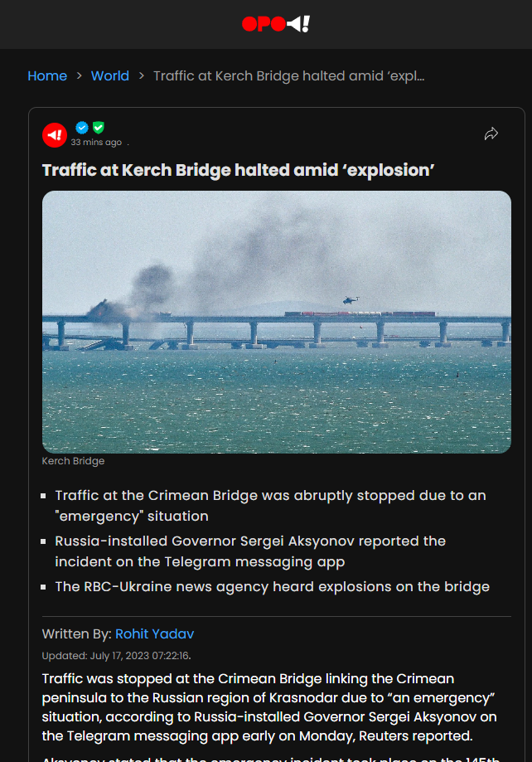Open author Rohit Yadav's profile link
This screenshot has width=532, height=762.
pyautogui.click(x=154, y=633)
